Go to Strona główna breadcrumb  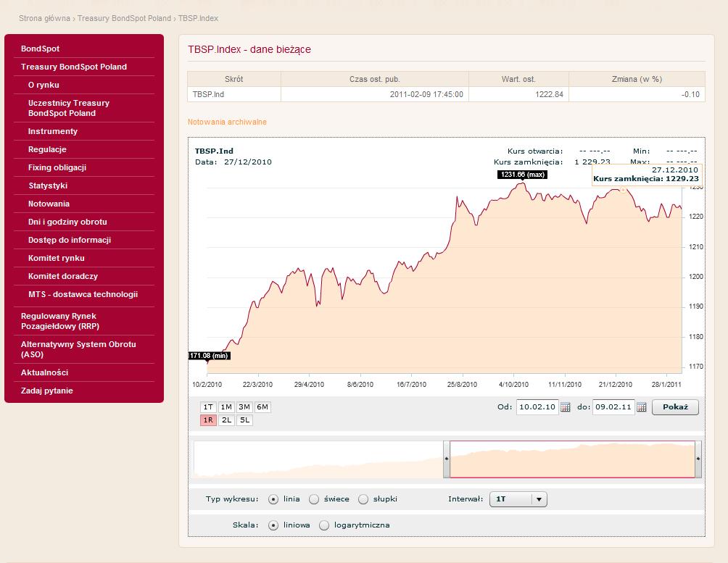pos(44,19)
